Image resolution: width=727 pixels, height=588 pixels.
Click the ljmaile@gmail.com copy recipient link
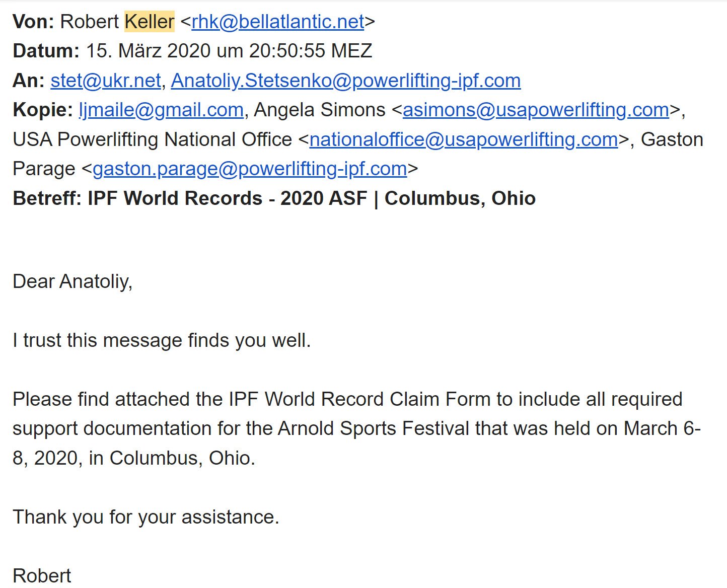click(x=162, y=110)
